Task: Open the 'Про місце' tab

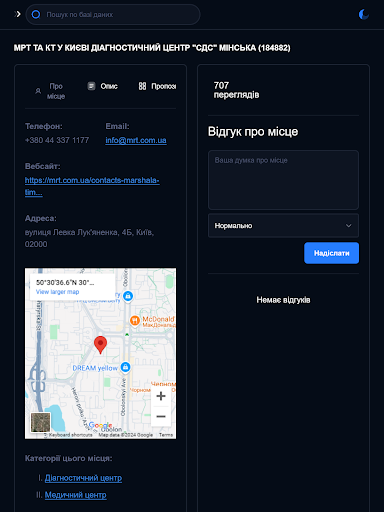Action: click(x=50, y=91)
